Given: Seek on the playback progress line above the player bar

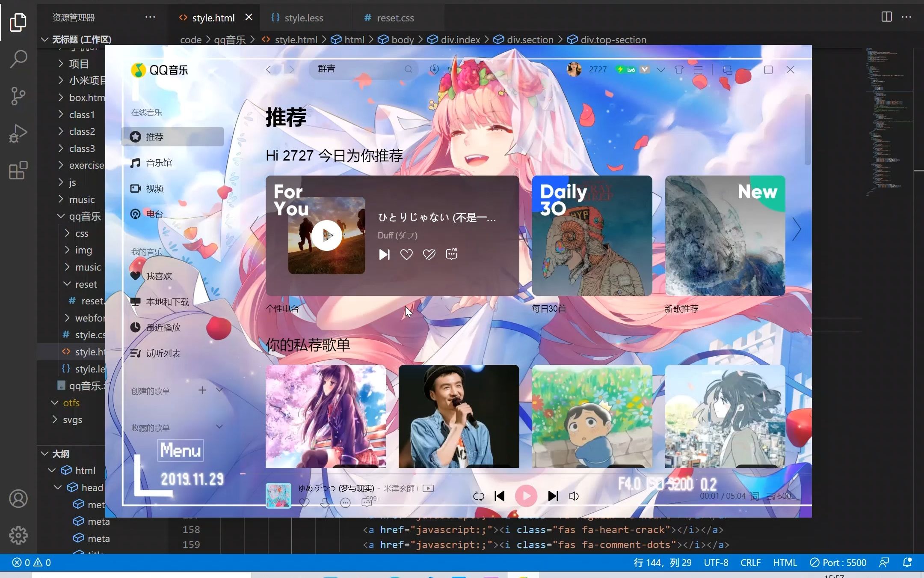Looking at the screenshot, I should pyautogui.click(x=525, y=474).
